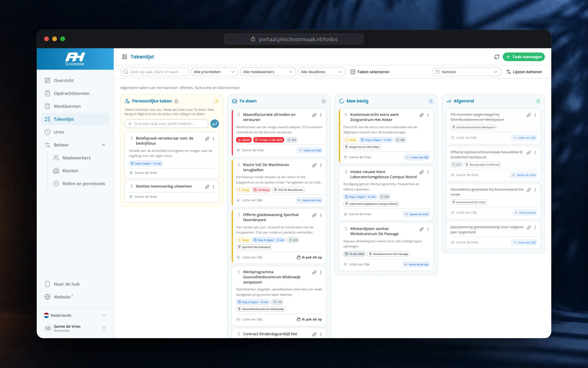Refresh the task list
The height and width of the screenshot is (368, 588).
click(x=497, y=57)
